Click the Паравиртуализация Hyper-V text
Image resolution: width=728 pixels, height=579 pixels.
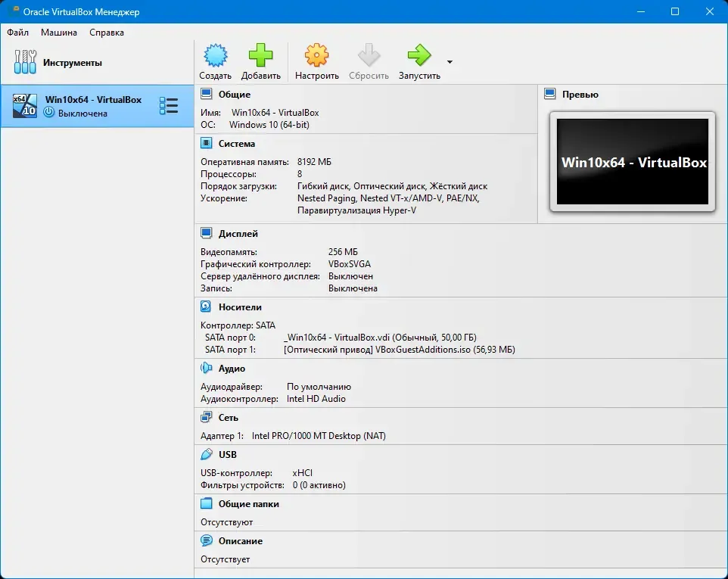[356, 210]
